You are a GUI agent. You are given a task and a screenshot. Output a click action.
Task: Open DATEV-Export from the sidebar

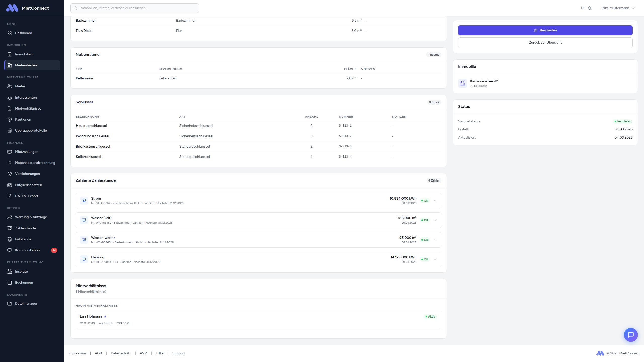tap(27, 196)
